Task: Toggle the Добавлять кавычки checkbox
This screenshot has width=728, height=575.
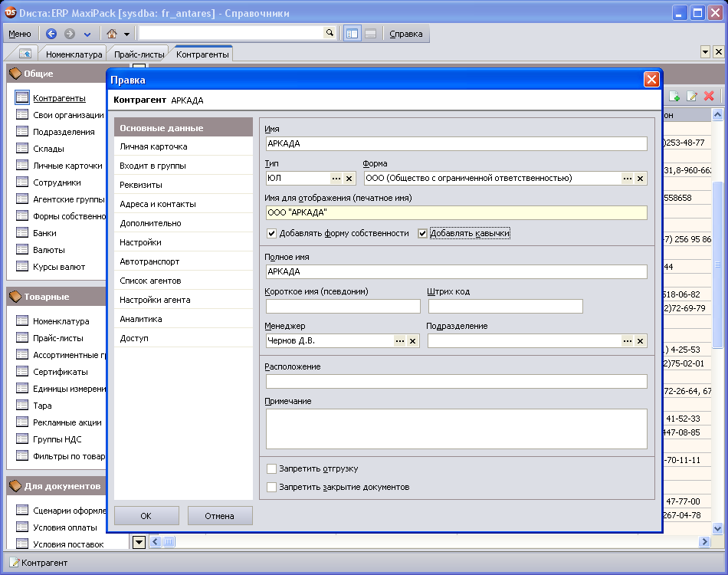Action: (x=422, y=233)
